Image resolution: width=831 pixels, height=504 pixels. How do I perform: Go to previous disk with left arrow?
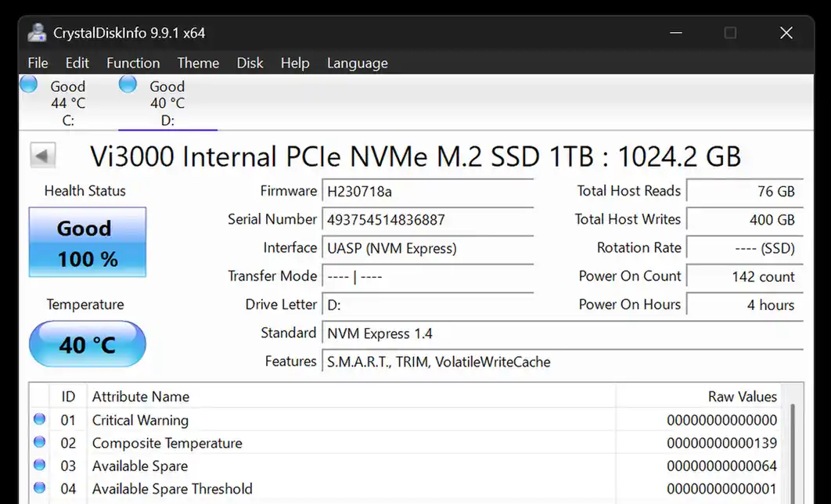pos(42,156)
